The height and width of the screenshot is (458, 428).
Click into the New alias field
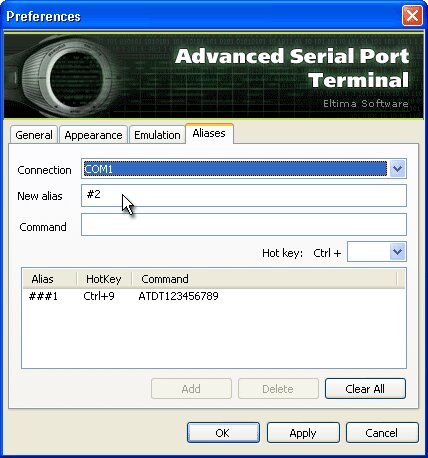pos(244,195)
